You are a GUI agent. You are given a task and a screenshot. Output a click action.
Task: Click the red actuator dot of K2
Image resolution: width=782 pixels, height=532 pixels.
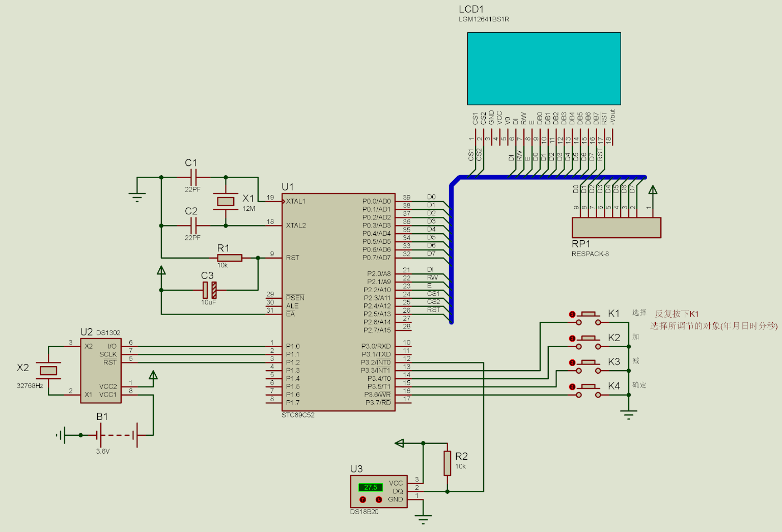click(x=572, y=339)
